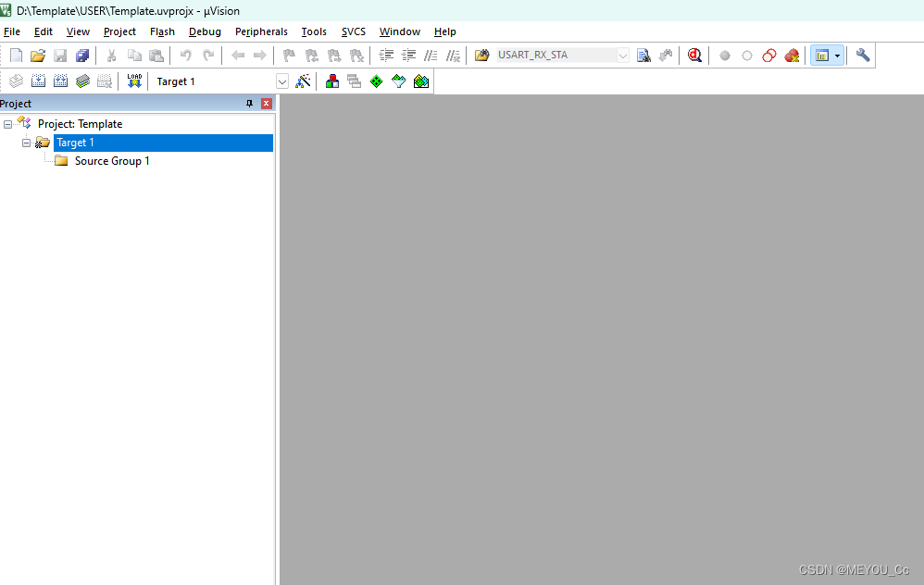Toggle a bookmark with the flag icon

pyautogui.click(x=289, y=56)
